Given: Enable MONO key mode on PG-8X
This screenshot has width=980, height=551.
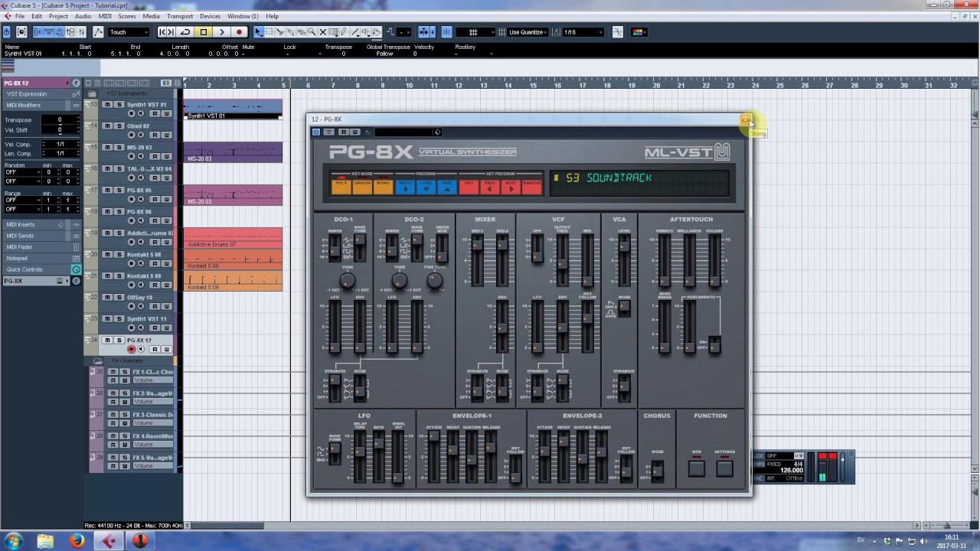Looking at the screenshot, I should point(383,187).
